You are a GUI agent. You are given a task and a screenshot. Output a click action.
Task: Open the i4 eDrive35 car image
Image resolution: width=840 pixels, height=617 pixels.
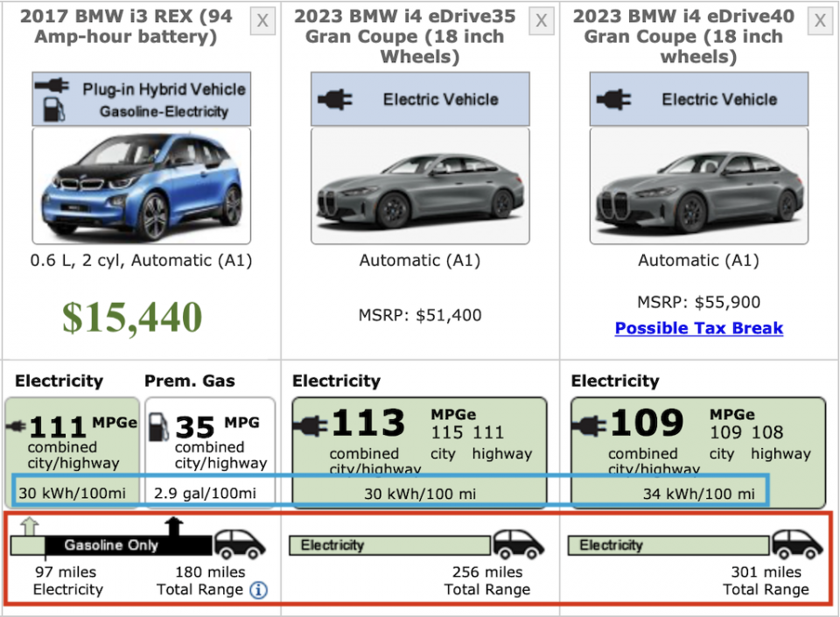420,187
